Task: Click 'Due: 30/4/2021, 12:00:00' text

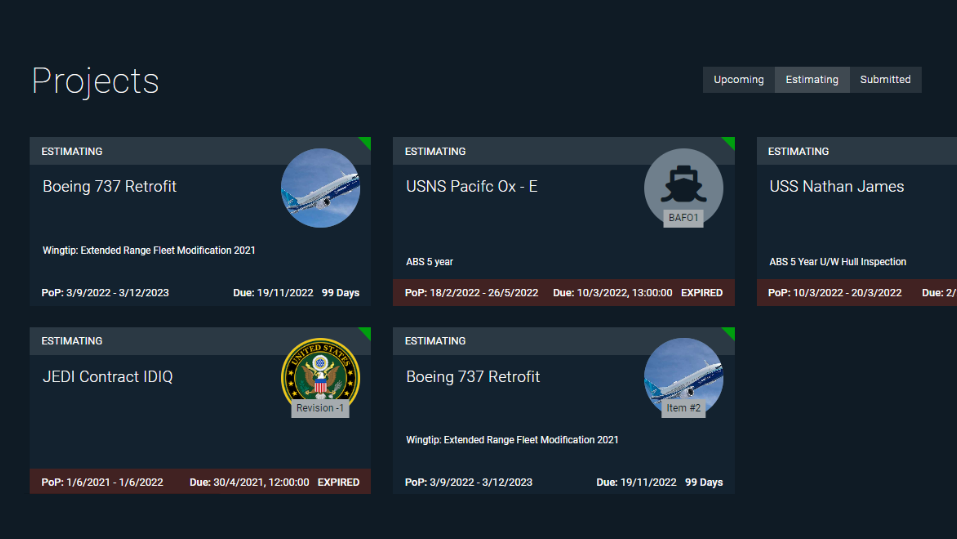Action: click(x=249, y=482)
